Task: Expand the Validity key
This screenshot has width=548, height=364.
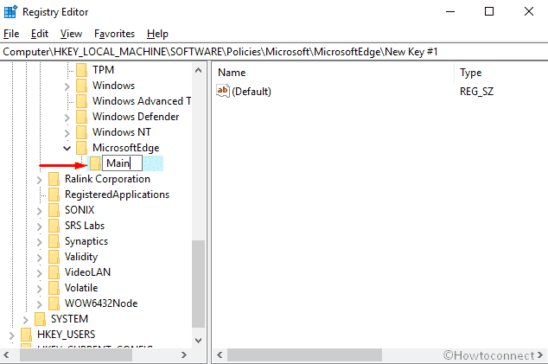Action: click(x=39, y=257)
